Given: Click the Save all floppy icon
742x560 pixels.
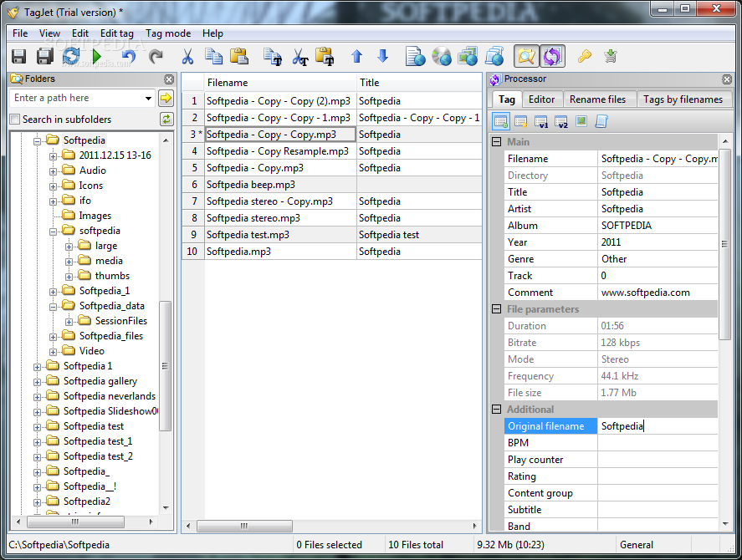Looking at the screenshot, I should [x=45, y=56].
